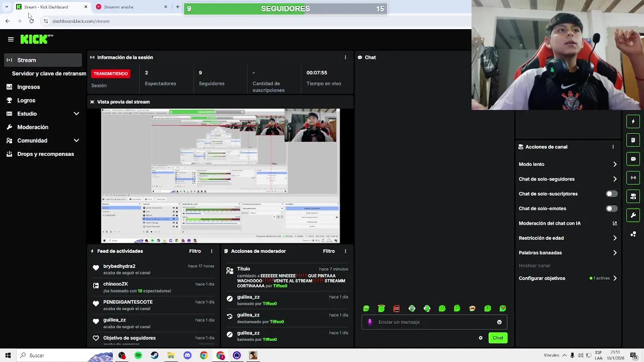Viewport: 644px width, 362px height.
Task: Toggle Chat de solo-suscriptores switch
Action: pyautogui.click(x=611, y=194)
